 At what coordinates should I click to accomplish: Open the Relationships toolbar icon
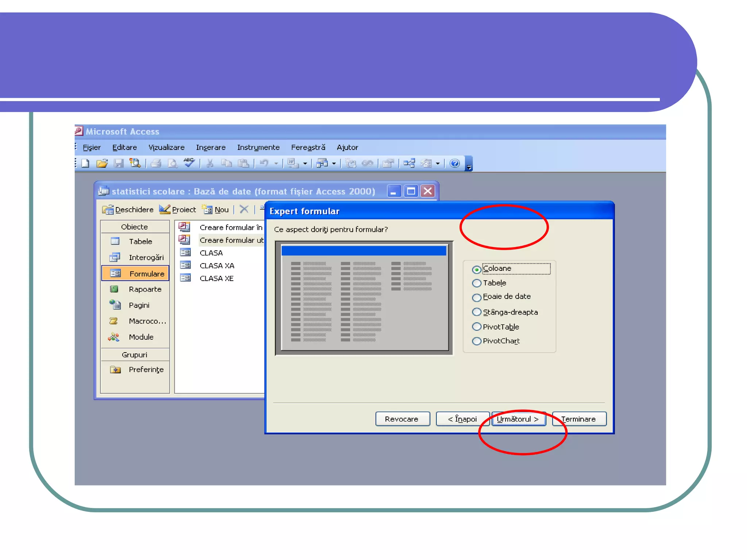pos(409,163)
